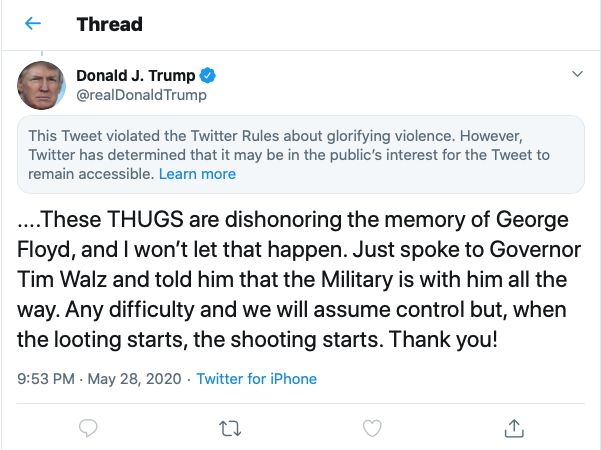This screenshot has height=450, width=601.
Task: Click the Twitter for iPhone source link
Action: click(256, 379)
